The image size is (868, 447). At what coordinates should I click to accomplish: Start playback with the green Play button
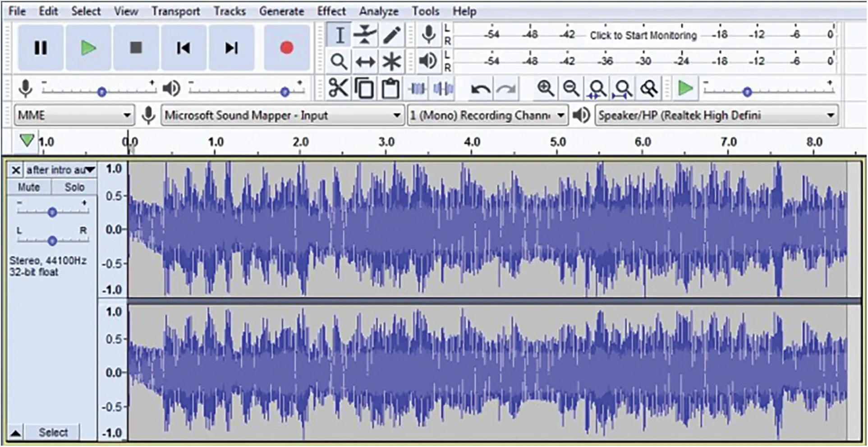[88, 48]
